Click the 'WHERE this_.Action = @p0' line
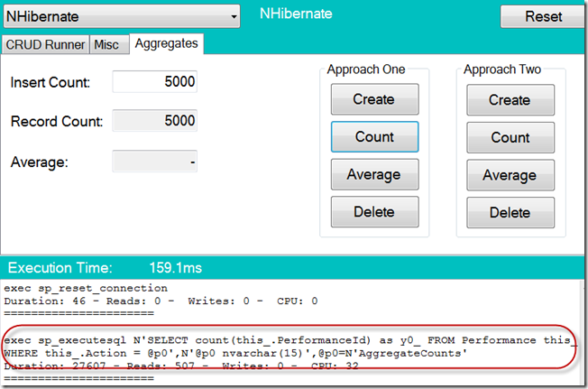Viewport: 588px width, 389px height. [235, 353]
